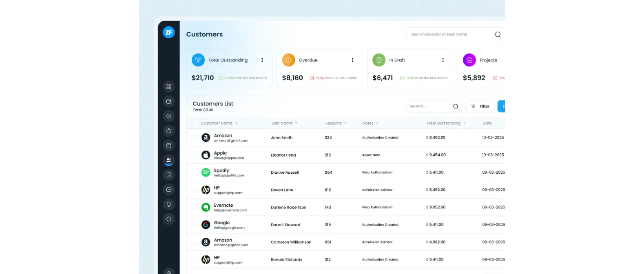Open Overdue card three-dot menu
The image size is (644, 274).
click(x=353, y=60)
